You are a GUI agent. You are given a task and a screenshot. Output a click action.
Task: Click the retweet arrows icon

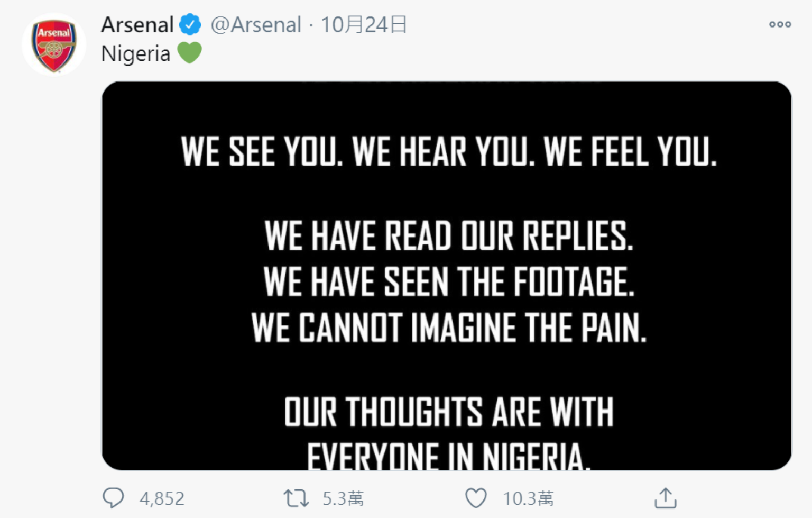[x=296, y=498]
